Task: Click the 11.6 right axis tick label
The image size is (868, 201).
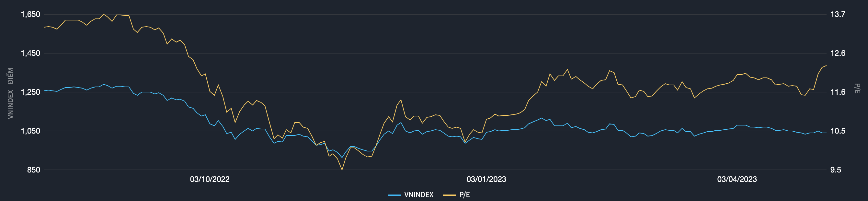Action: pyautogui.click(x=838, y=92)
